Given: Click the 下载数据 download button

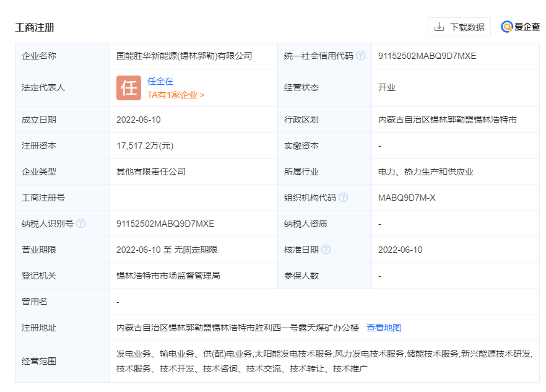Looking at the screenshot, I should 459,27.
